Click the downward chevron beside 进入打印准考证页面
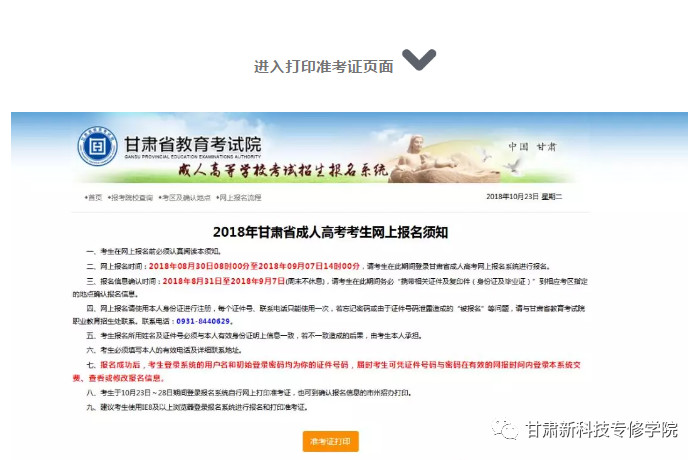Screen dimensions: 700x460 click(419, 60)
